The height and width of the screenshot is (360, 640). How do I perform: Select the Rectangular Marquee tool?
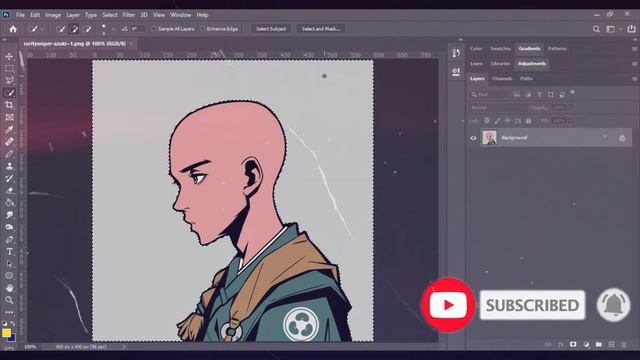[x=9, y=69]
